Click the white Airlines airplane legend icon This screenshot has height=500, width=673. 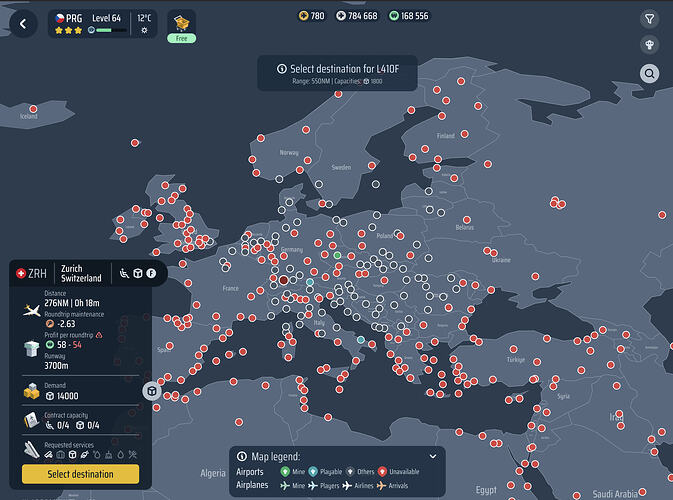(347, 485)
